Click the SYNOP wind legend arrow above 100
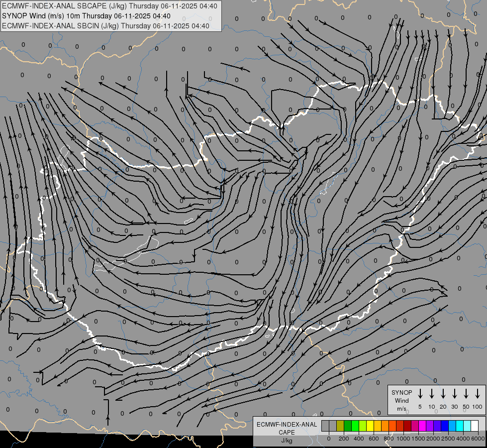Screen dimensions: 487x448 [478, 393]
